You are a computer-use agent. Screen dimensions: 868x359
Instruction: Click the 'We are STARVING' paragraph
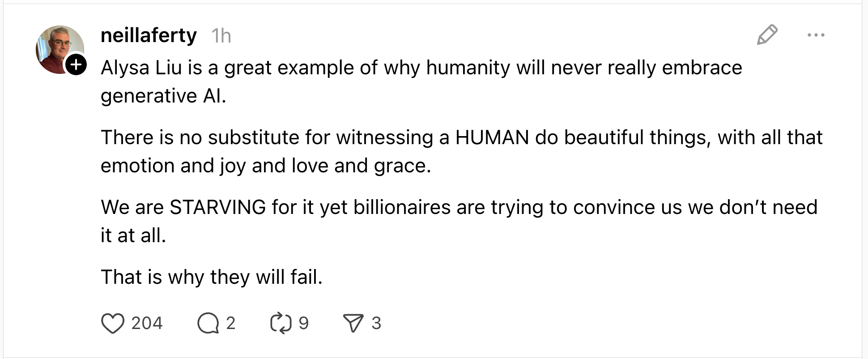[x=459, y=207]
